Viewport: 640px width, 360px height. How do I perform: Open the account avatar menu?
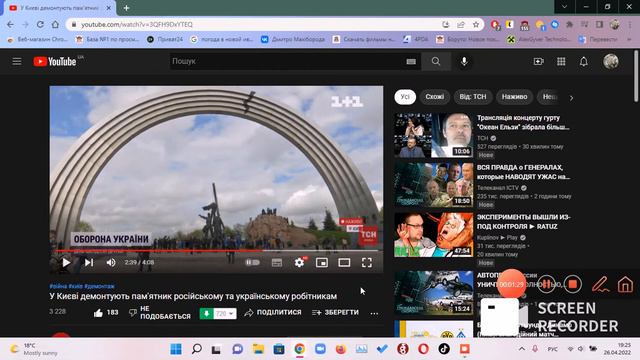tap(611, 61)
